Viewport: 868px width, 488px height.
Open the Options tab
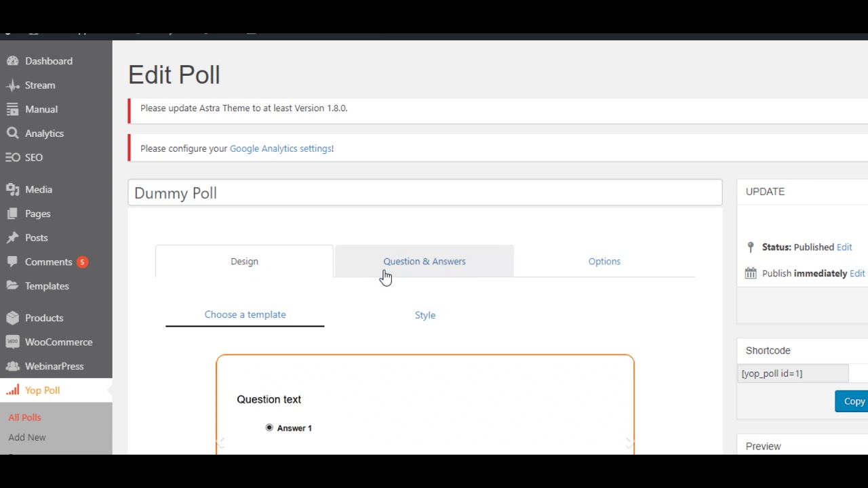tap(604, 262)
